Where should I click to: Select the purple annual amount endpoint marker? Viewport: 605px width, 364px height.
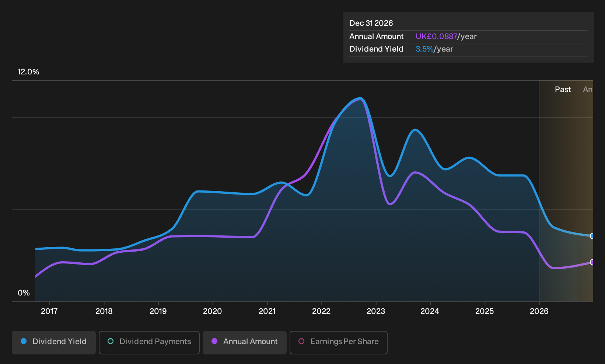coord(592,262)
